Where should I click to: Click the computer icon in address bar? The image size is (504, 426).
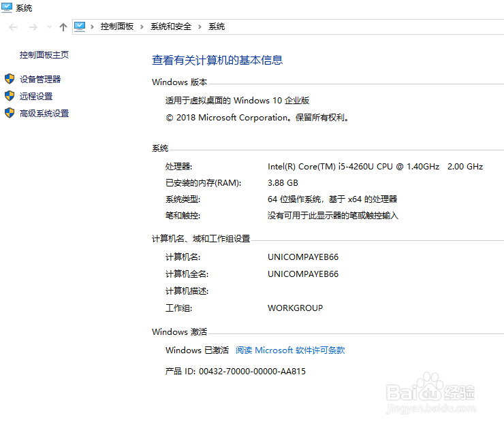tap(80, 27)
